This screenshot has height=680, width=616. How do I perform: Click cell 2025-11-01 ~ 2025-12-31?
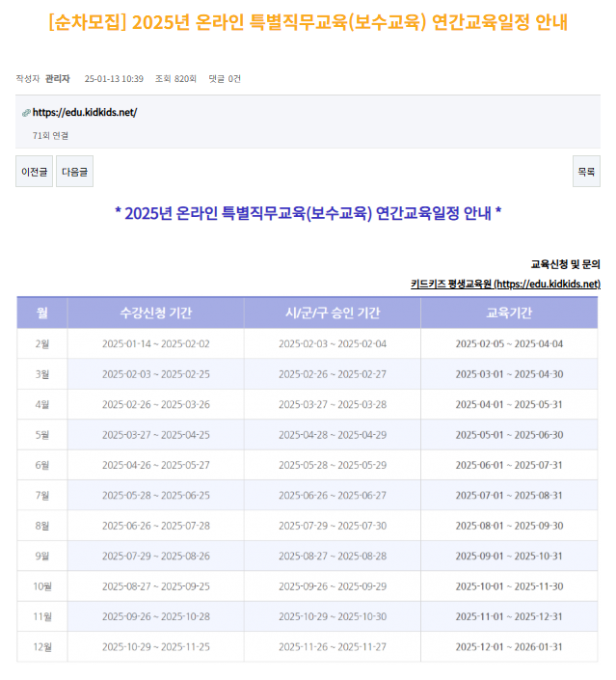tap(509, 616)
